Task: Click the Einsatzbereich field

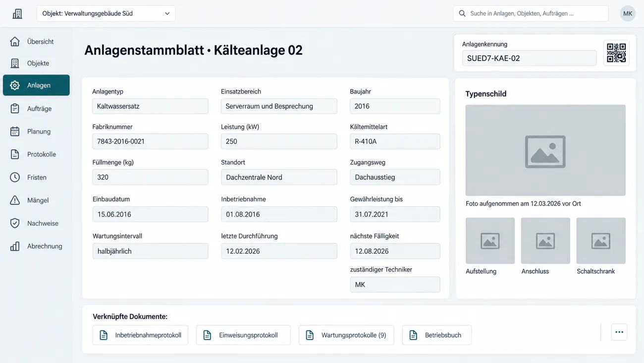Action: tap(279, 106)
